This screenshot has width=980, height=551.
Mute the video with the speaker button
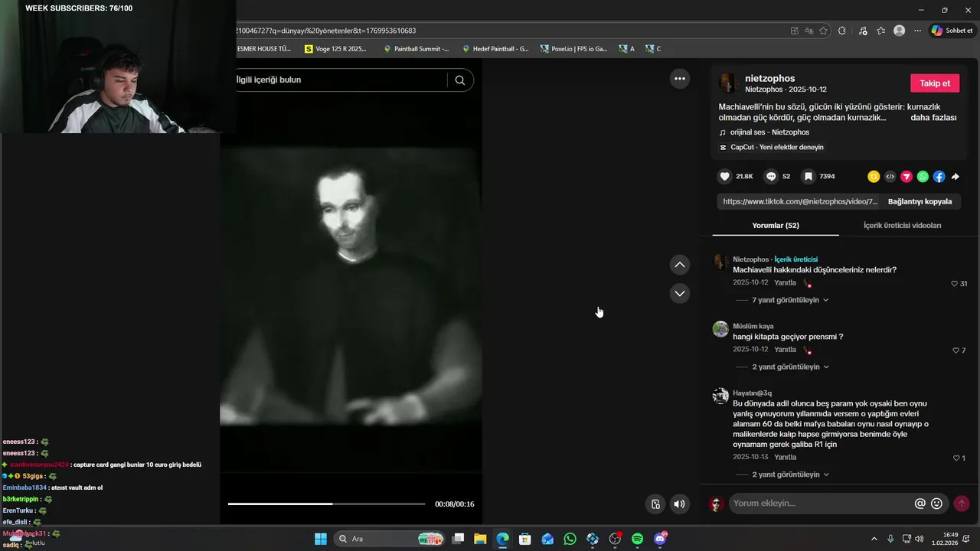coord(679,504)
